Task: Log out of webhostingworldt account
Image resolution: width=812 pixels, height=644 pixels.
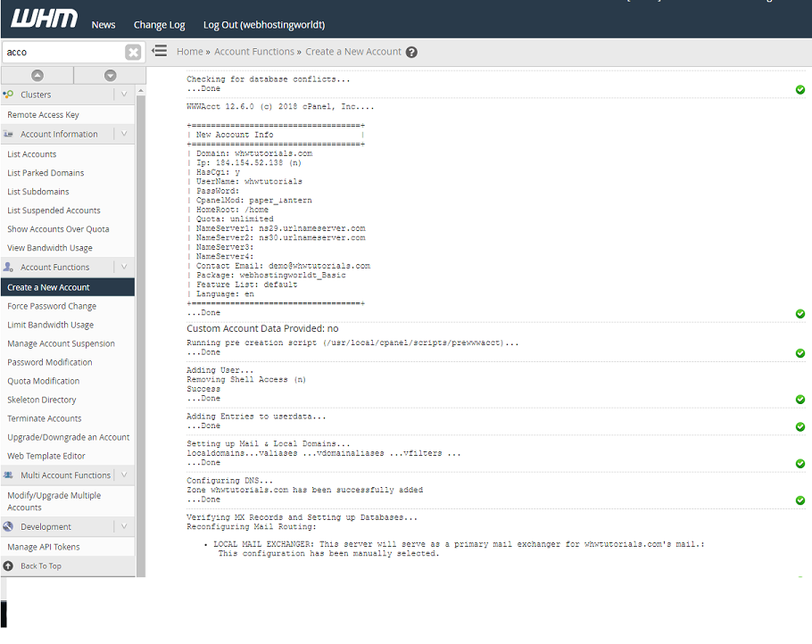Action: pos(263,25)
